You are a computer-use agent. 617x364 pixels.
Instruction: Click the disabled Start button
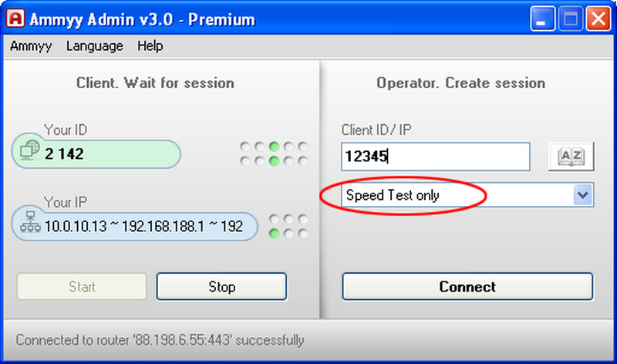click(x=82, y=286)
